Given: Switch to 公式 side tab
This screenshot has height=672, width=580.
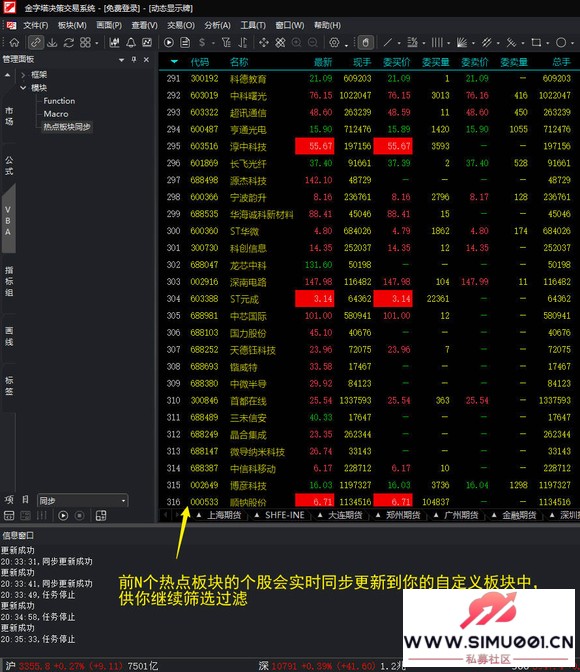Looking at the screenshot, I should (9, 166).
